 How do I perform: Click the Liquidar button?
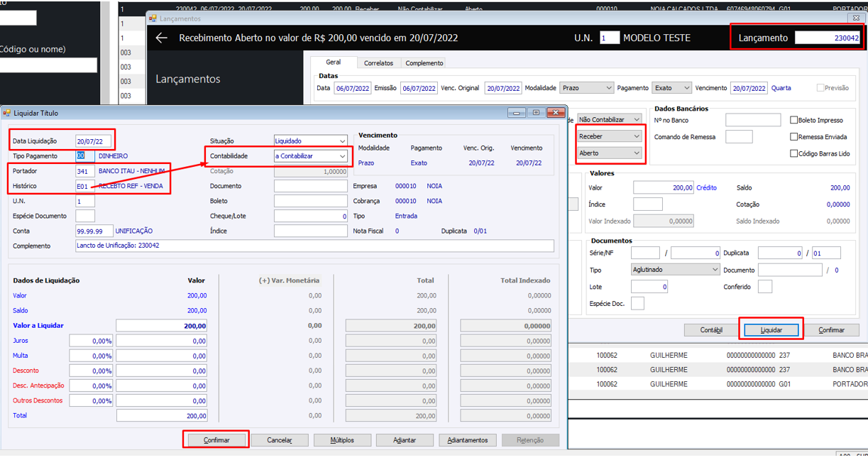click(x=771, y=330)
